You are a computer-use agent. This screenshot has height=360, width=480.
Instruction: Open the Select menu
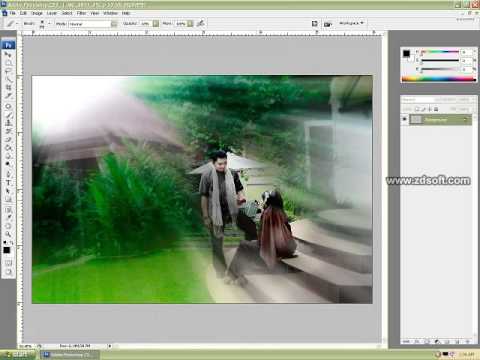coord(67,13)
